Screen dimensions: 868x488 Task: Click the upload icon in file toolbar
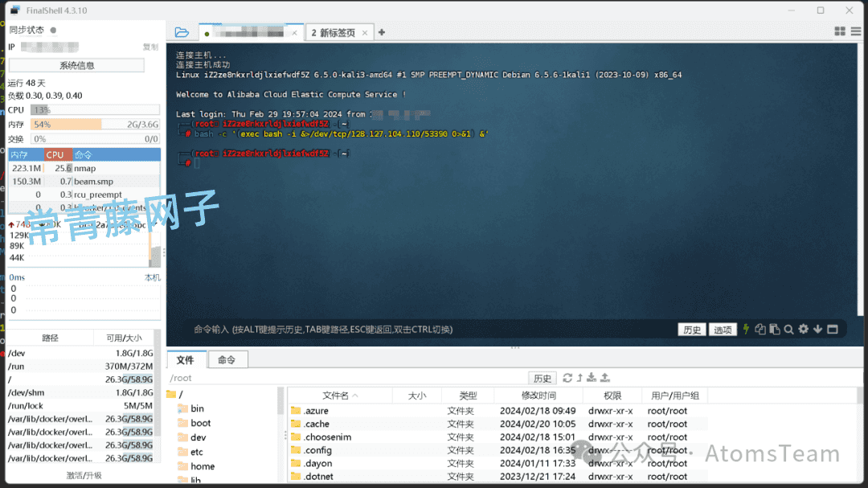pyautogui.click(x=605, y=378)
